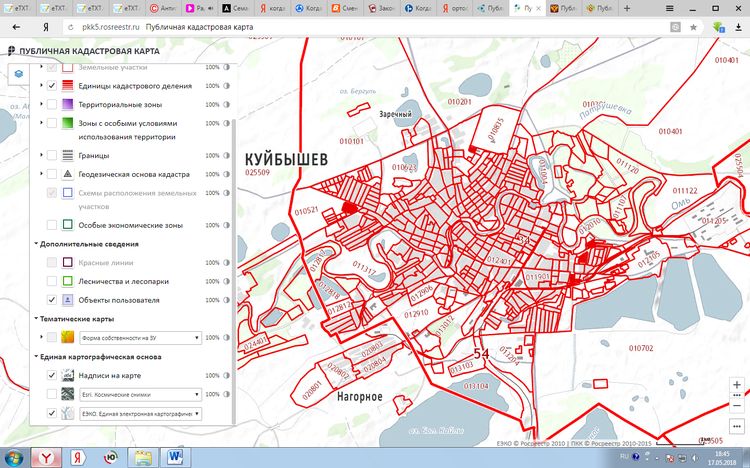This screenshot has width=750, height=468.
Task: Click the layers panel vertical scrollbar
Action: pos(234,270)
